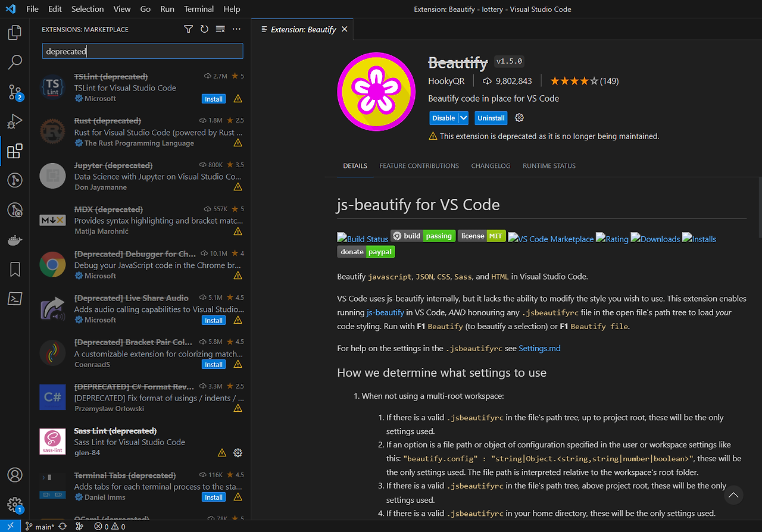This screenshot has width=762, height=532.
Task: Click warning icon on Jupyter row
Action: (238, 187)
